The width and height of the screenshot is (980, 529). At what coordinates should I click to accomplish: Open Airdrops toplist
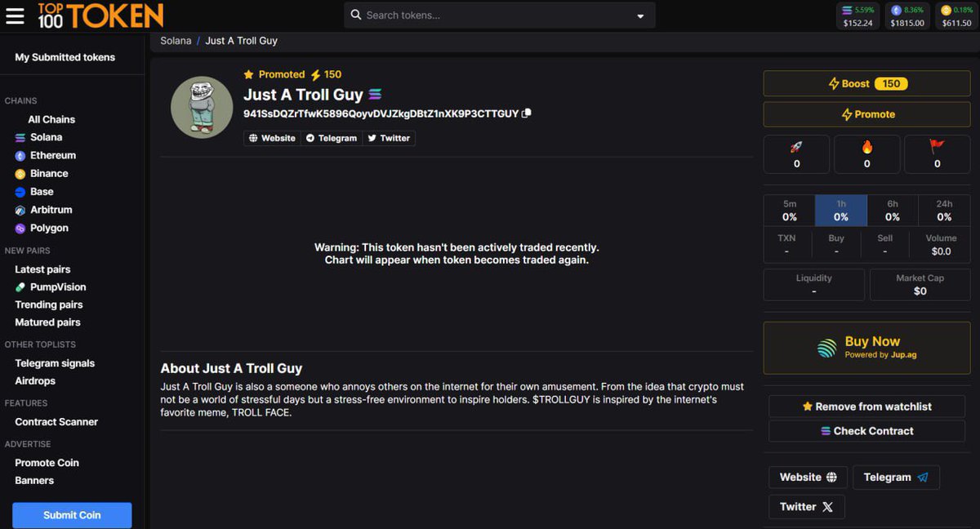[x=35, y=380]
